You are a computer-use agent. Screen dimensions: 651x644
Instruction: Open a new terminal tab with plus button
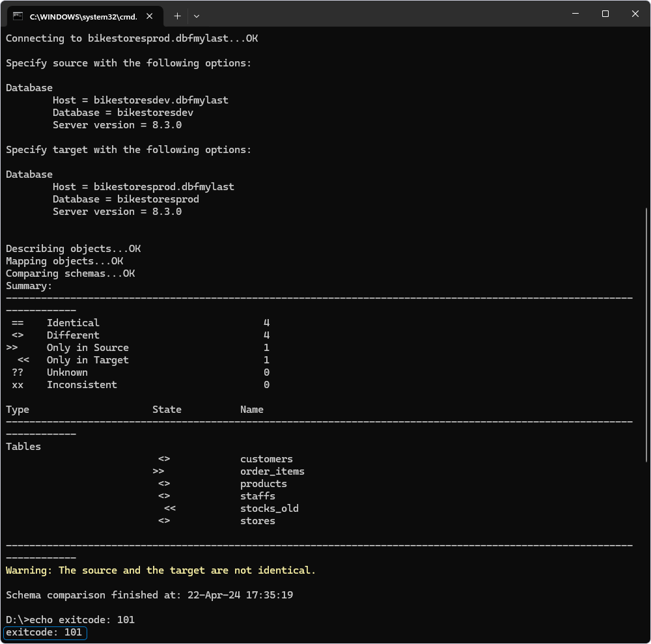tap(176, 16)
